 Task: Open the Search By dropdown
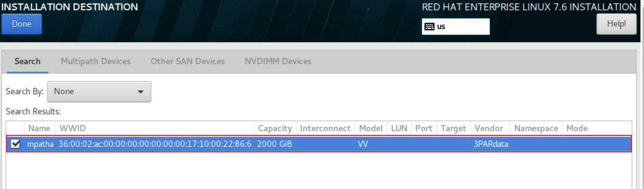click(99, 92)
